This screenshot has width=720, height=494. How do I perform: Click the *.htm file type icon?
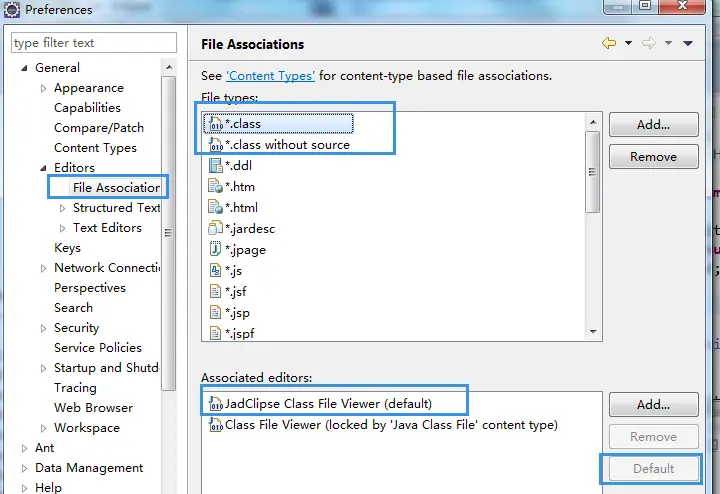coord(215,186)
